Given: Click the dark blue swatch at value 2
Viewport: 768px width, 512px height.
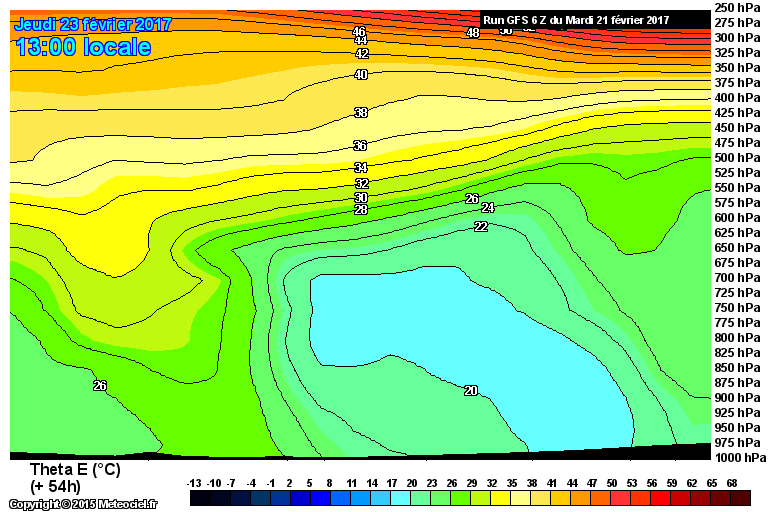Looking at the screenshot, I should click(x=300, y=498).
